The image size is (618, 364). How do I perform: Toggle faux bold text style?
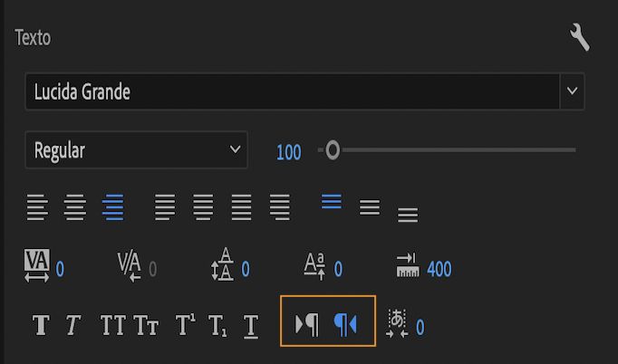click(40, 325)
